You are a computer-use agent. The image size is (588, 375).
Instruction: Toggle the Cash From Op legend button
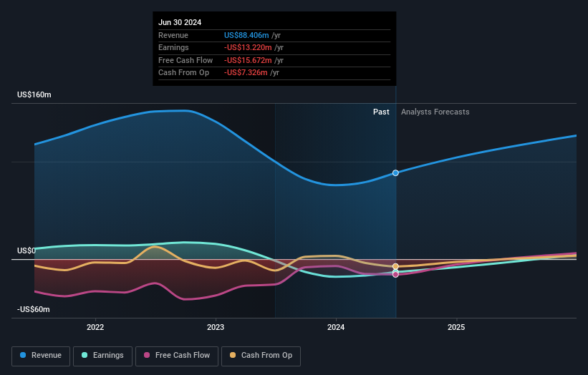coord(261,356)
